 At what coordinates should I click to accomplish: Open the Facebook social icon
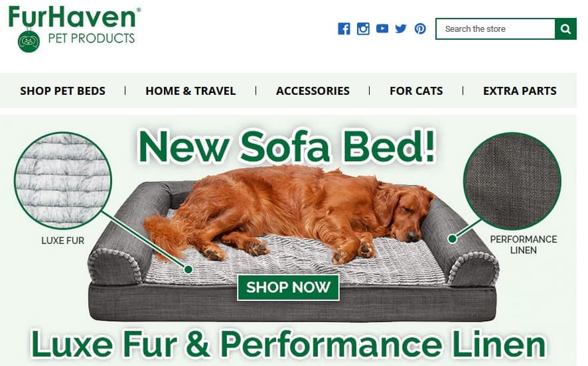click(344, 29)
